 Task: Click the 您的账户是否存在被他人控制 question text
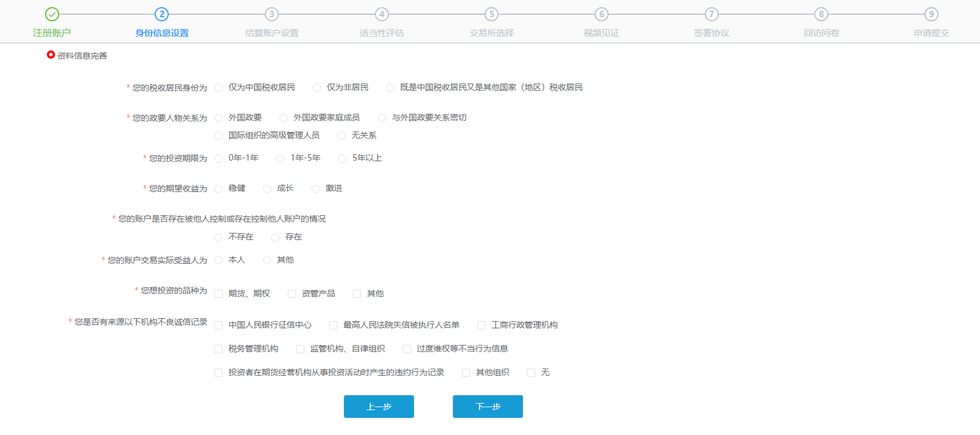pyautogui.click(x=222, y=219)
